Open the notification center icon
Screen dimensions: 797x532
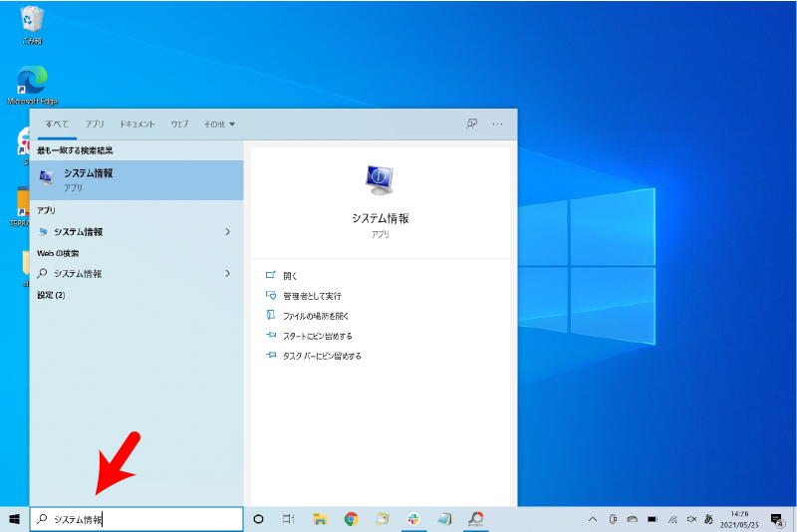(777, 519)
